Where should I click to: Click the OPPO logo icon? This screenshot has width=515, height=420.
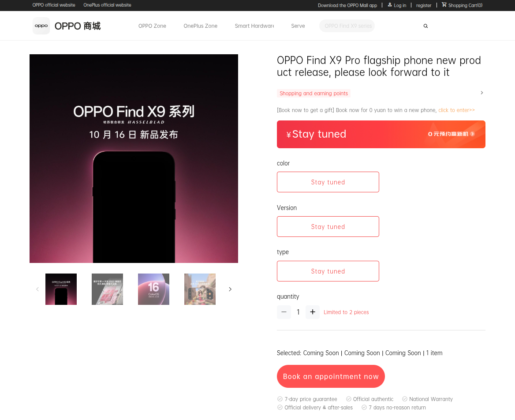(41, 26)
